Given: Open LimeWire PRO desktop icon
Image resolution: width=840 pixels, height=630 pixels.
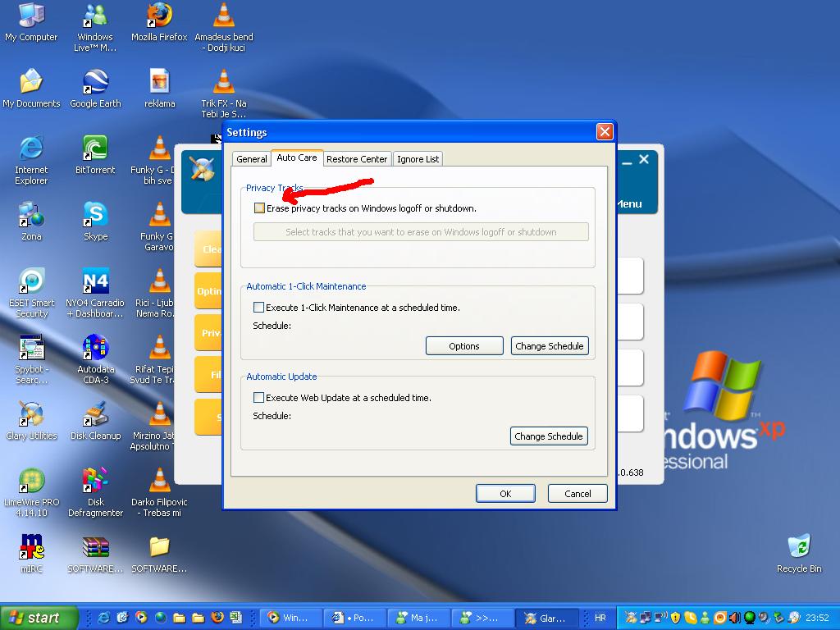Looking at the screenshot, I should (x=31, y=482).
